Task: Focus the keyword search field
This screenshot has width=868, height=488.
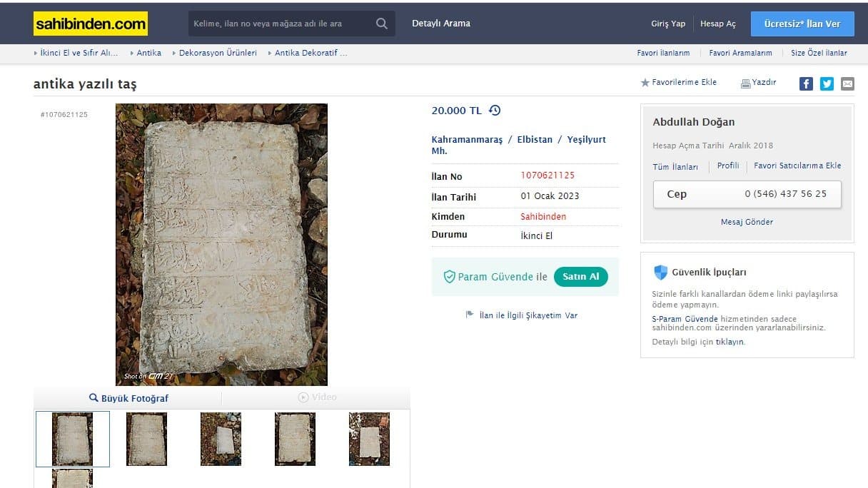Action: [x=280, y=24]
